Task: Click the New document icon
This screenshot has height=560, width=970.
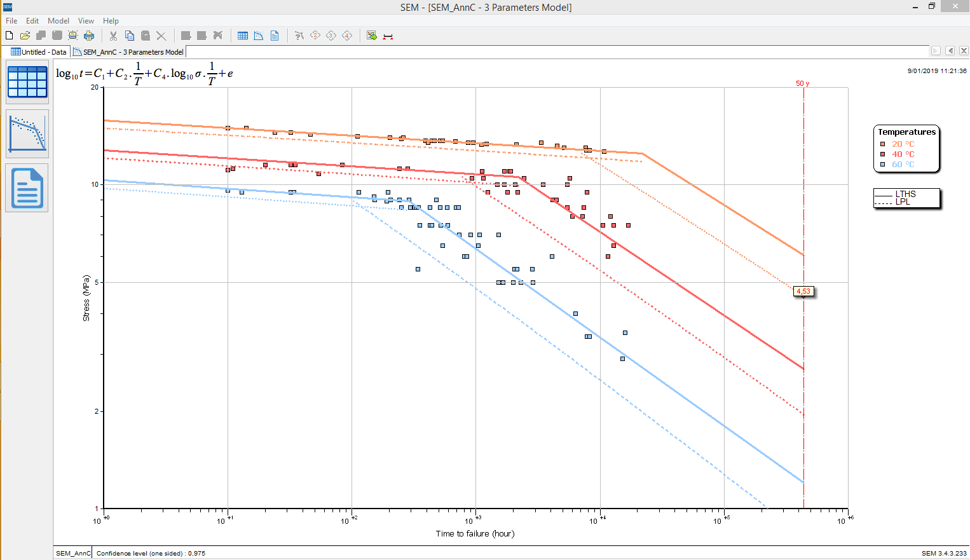Action: 10,36
